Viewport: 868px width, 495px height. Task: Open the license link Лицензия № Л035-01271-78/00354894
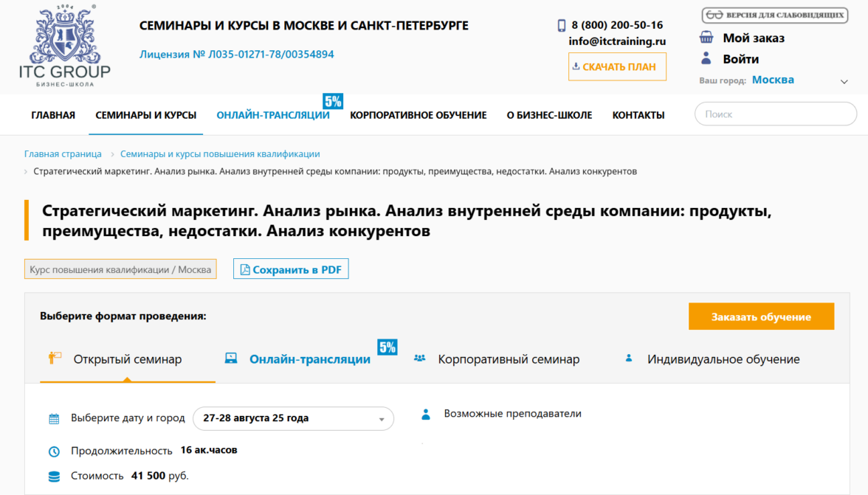[x=236, y=54]
